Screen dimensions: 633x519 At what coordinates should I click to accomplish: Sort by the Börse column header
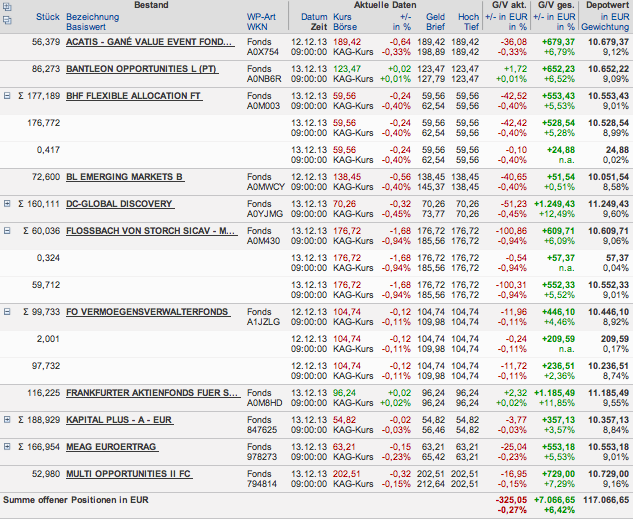point(345,27)
